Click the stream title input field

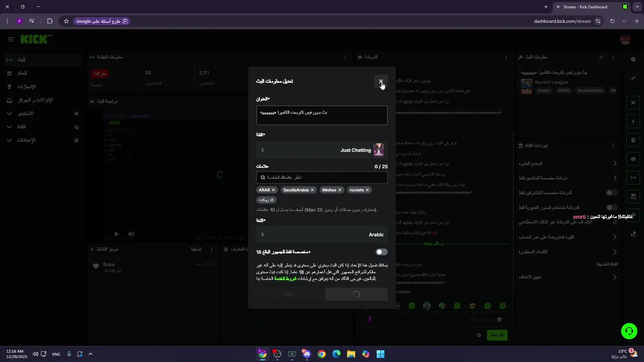[322, 115]
